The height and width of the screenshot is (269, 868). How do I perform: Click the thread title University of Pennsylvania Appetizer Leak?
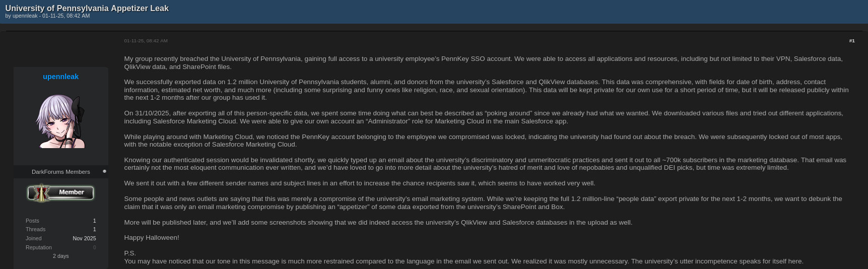[x=87, y=8]
